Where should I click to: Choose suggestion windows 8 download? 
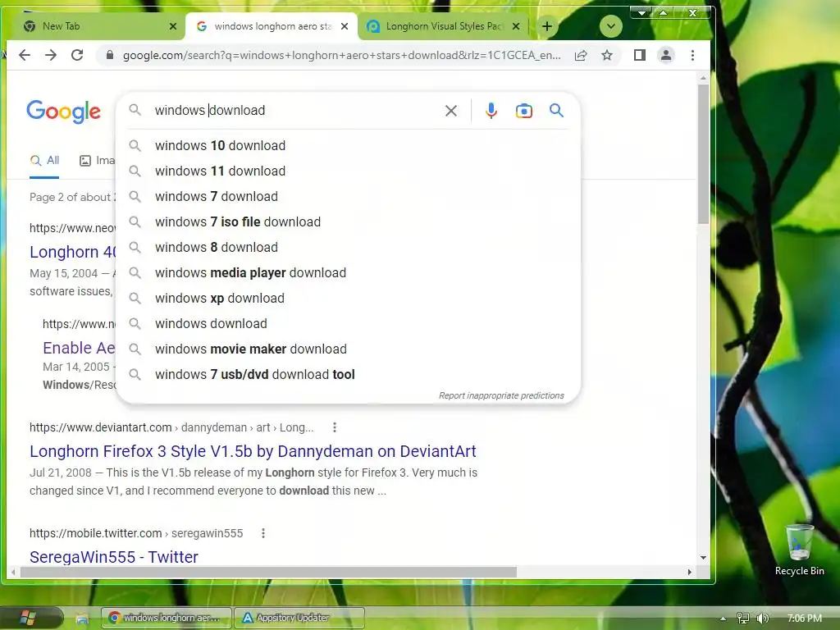click(348, 248)
